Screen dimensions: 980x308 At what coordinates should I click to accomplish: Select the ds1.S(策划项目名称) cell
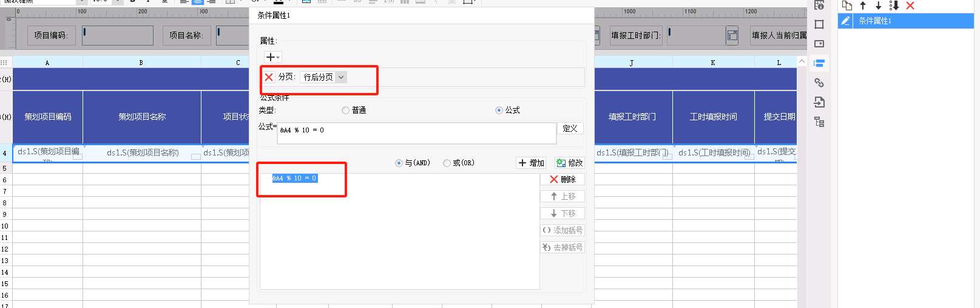(141, 153)
